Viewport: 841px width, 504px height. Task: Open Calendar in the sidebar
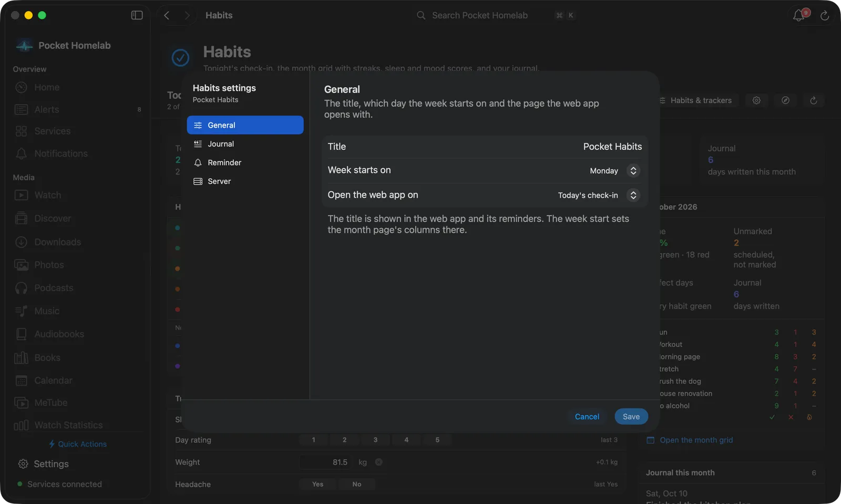pyautogui.click(x=78, y=380)
